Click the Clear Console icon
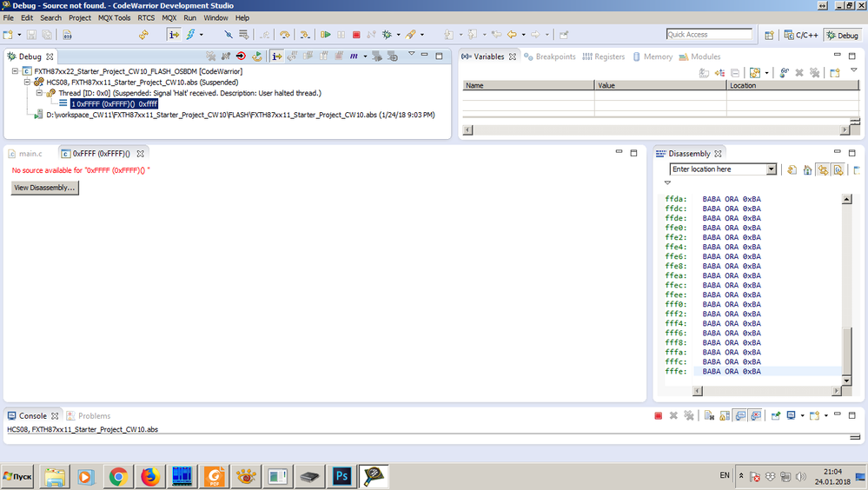Image resolution: width=868 pixels, height=490 pixels. 709,415
